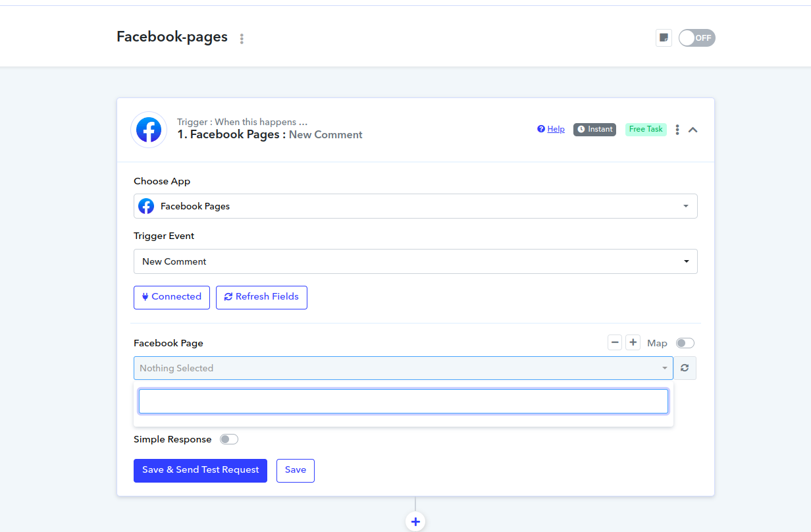Add a new step with plus icon
Screen dimensions: 811x532
click(x=415, y=522)
